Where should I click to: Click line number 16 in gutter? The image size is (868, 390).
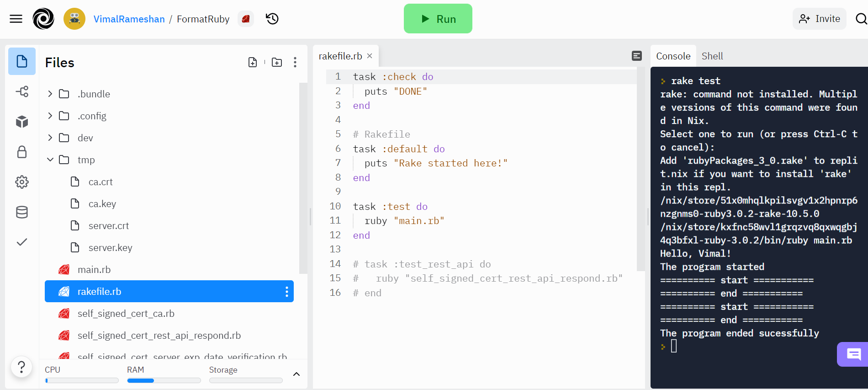click(x=335, y=293)
